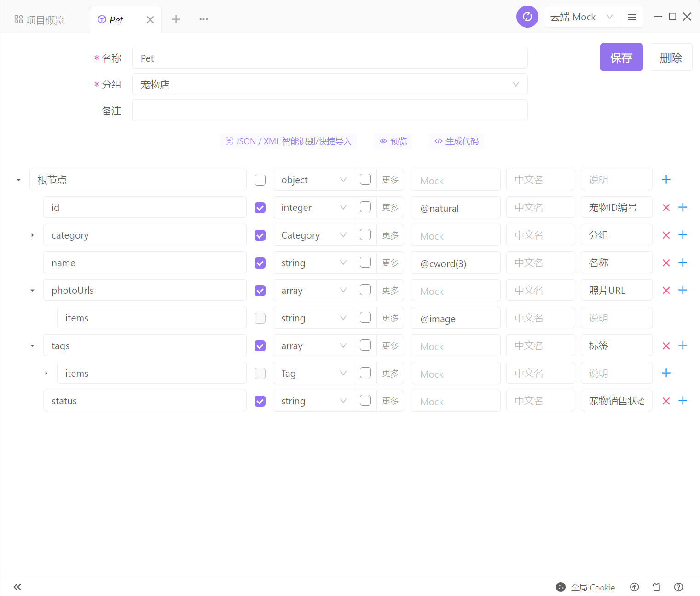
Task: Toggle nullable checkbox beside integer type
Action: 365,207
